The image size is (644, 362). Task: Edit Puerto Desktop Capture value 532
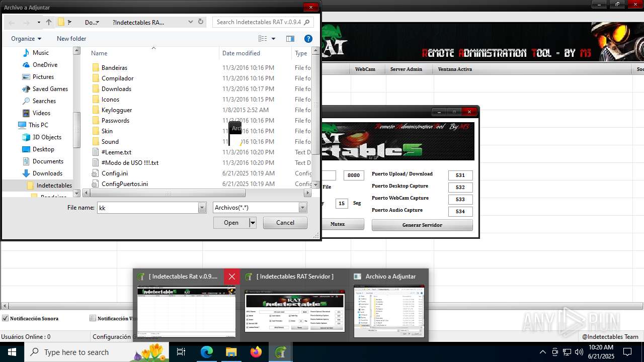click(460, 187)
